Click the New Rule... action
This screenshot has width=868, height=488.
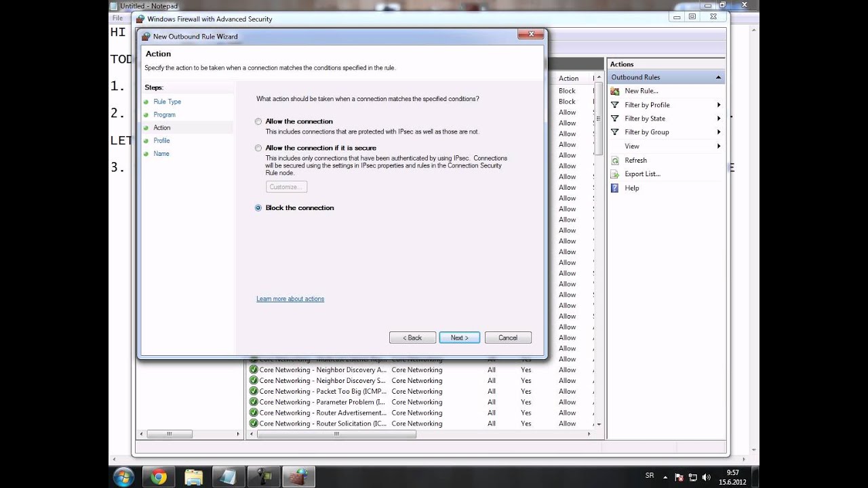coord(642,91)
